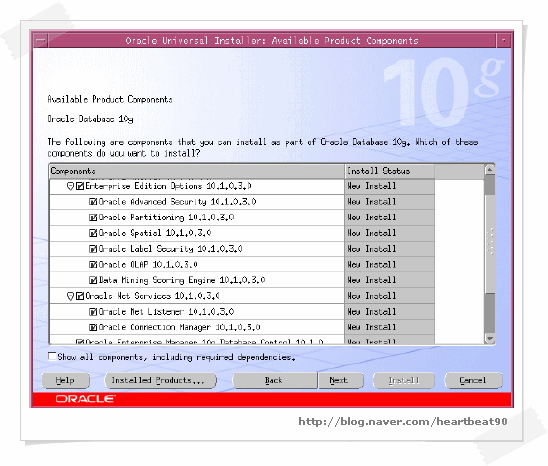This screenshot has height=466, width=548.
Task: Click the Help button
Action: 65,380
